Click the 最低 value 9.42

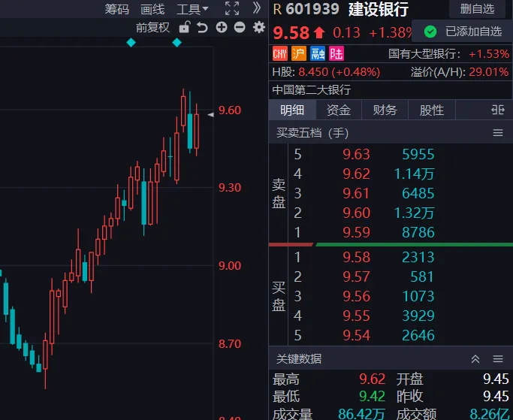tap(373, 397)
